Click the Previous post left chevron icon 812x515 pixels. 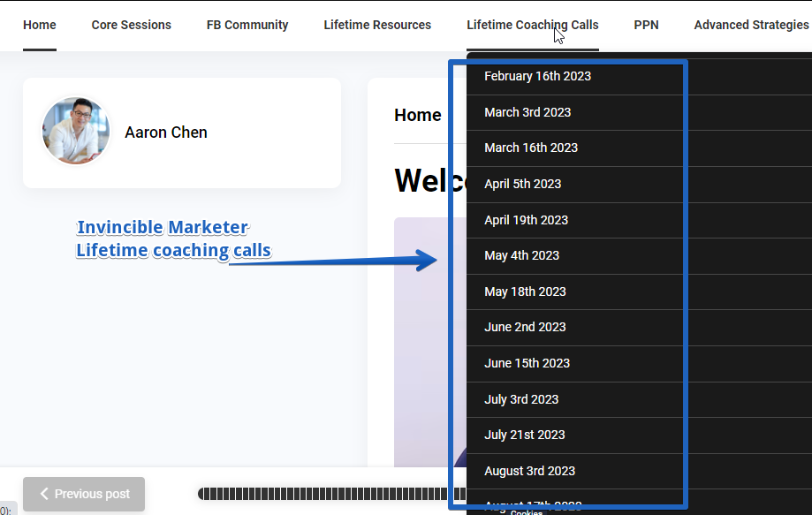pos(44,494)
